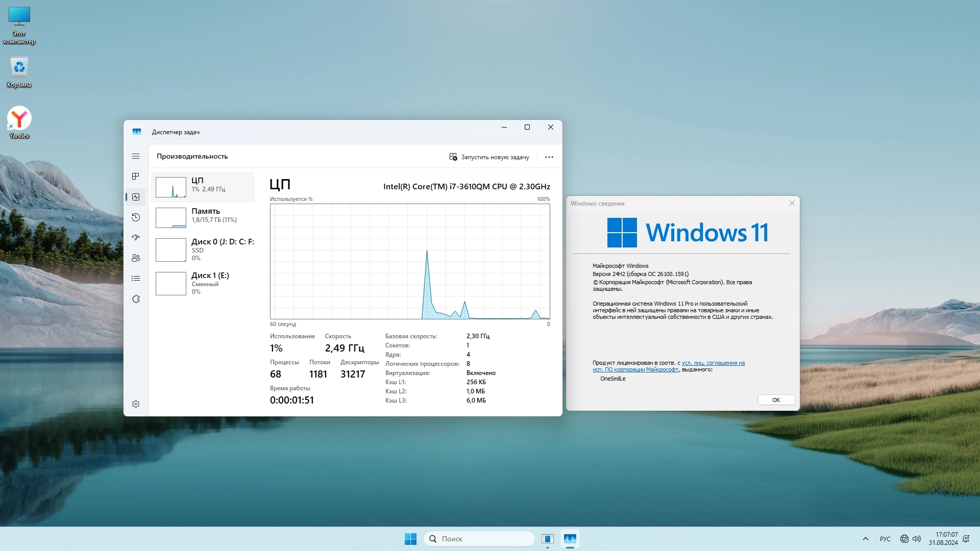Open the Microsoft license terms link
This screenshot has width=980, height=551.
[713, 363]
